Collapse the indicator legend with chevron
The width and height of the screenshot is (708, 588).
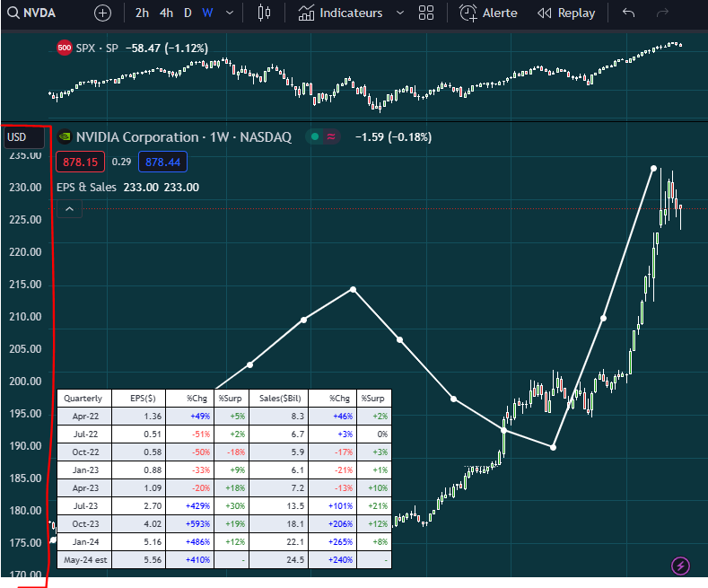coord(69,208)
